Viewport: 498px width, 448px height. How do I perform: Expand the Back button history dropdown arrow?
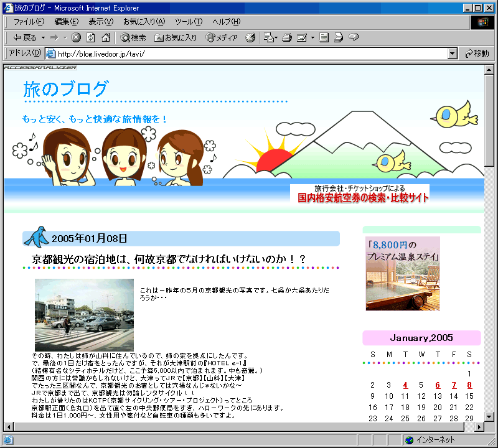coord(43,38)
